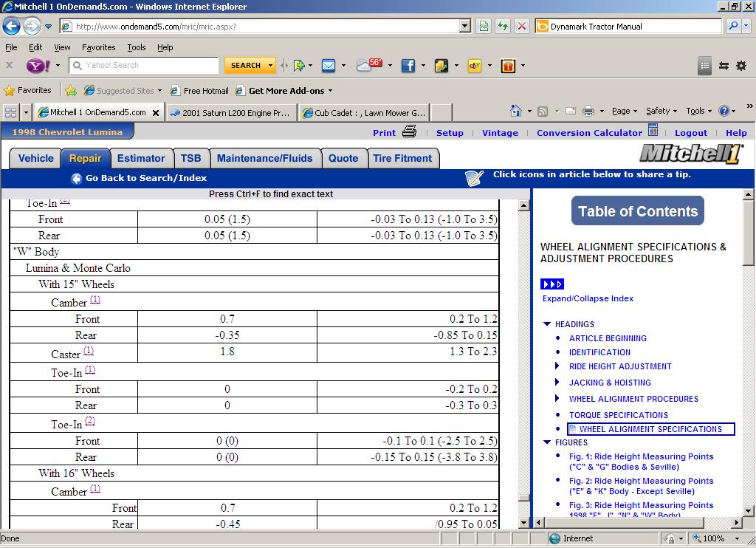Expand the Jacking & Hoisting heading
This screenshot has height=548, width=756.
tap(557, 383)
